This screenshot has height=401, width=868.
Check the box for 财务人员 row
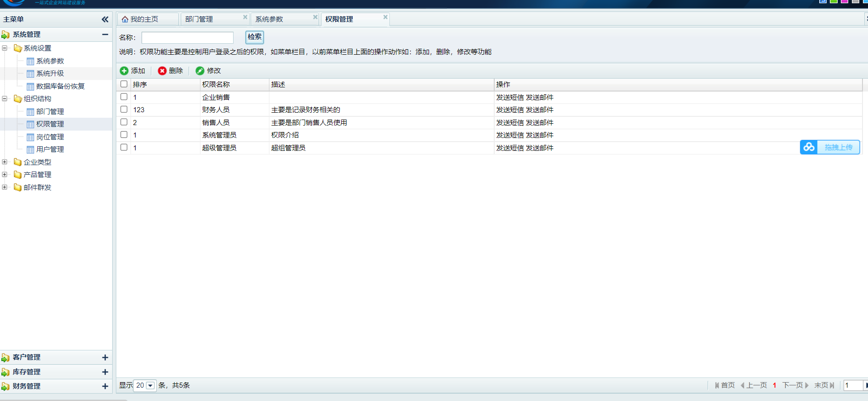click(x=124, y=109)
